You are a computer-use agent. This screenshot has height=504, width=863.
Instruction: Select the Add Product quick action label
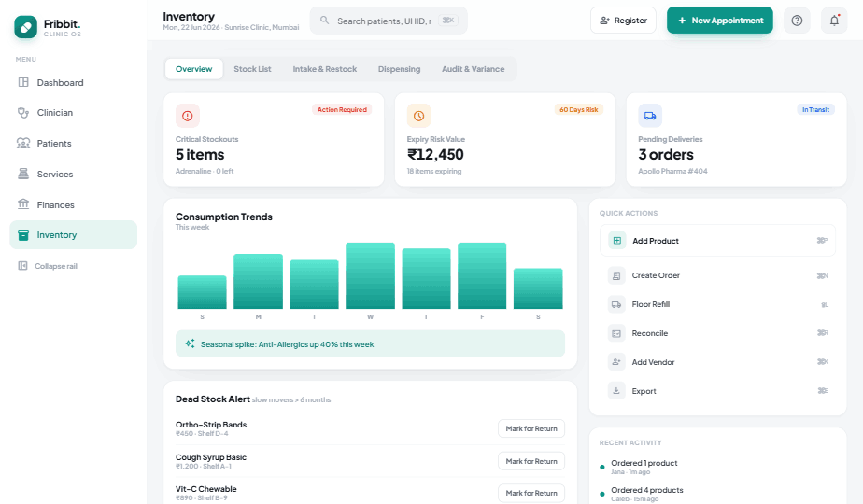point(656,241)
